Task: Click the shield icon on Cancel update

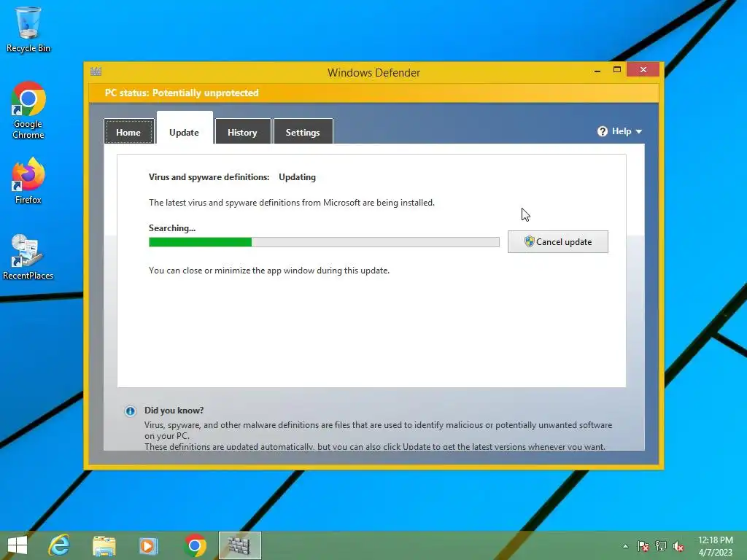Action: coord(529,241)
